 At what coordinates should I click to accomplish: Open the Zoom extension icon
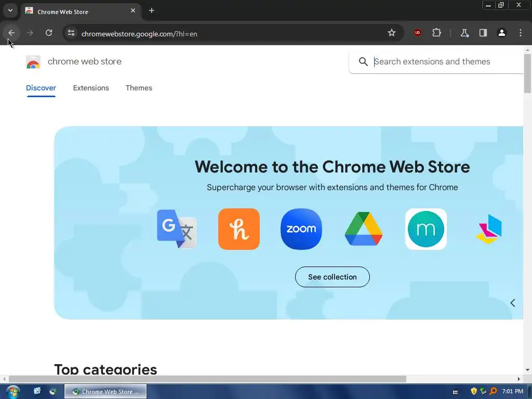301,229
